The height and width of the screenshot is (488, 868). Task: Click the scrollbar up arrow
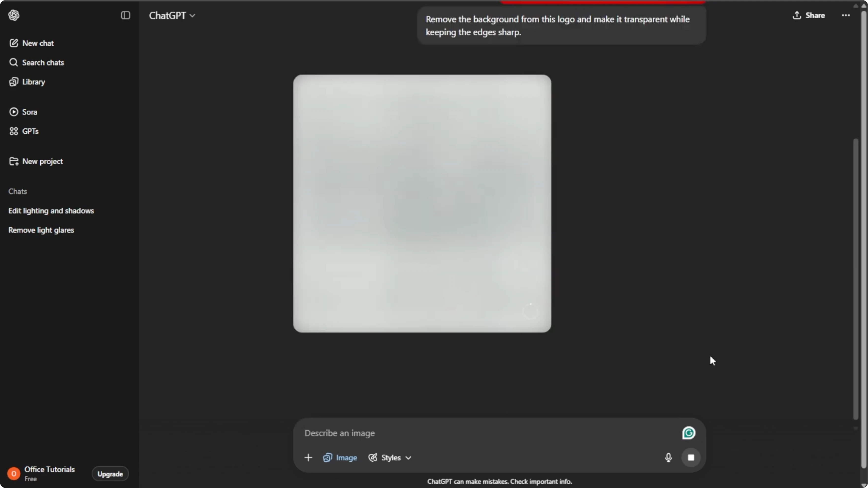point(864,6)
